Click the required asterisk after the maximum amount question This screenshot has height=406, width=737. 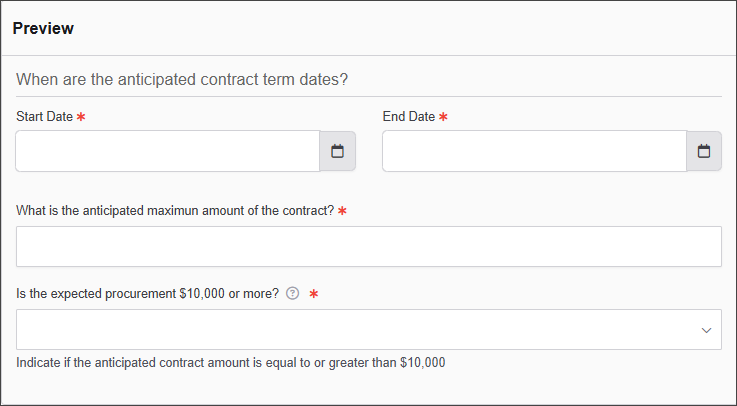point(342,212)
